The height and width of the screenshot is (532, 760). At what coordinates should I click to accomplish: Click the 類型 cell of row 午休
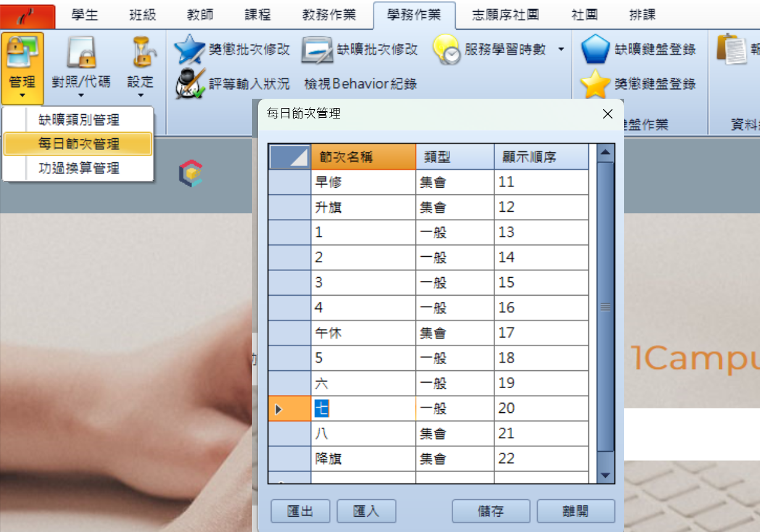pos(455,333)
